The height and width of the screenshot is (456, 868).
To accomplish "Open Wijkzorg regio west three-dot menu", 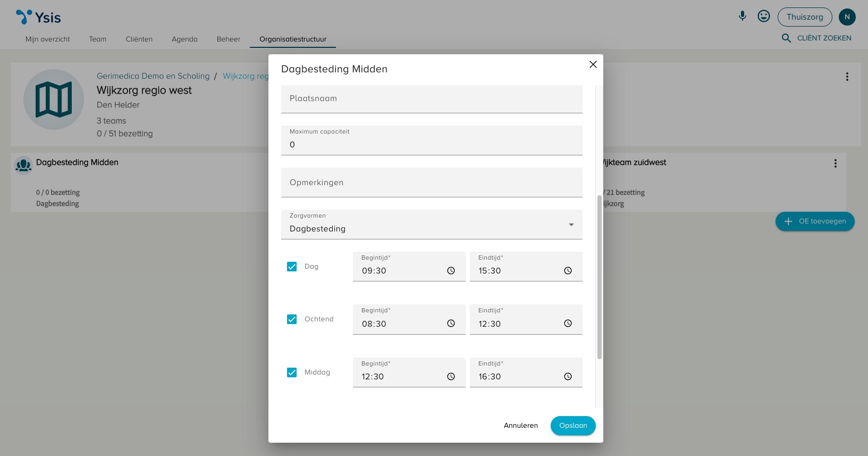I will click(x=847, y=77).
